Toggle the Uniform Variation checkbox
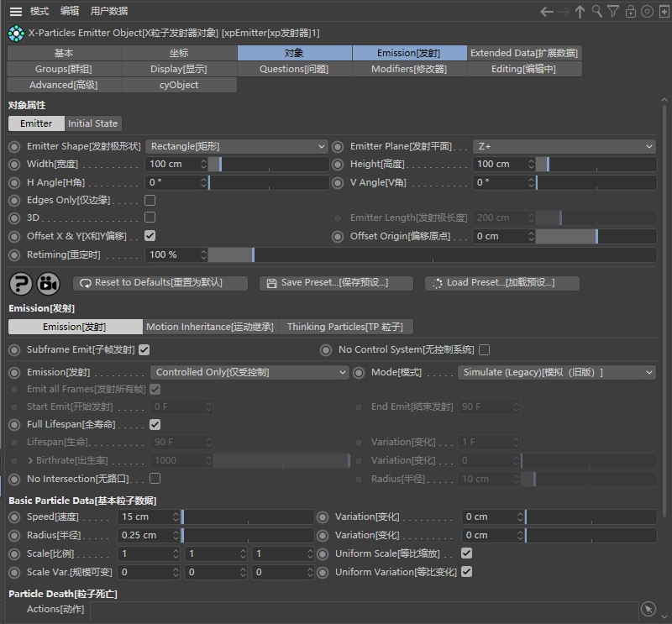Image resolution: width=672 pixels, height=624 pixels. point(467,572)
